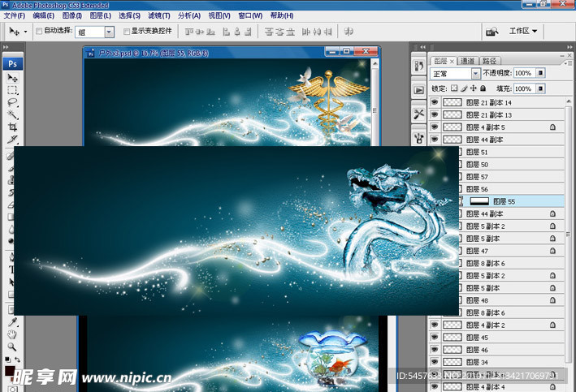The height and width of the screenshot is (392, 576).
Task: Activate the Magic Wand tool
Action: pos(12,115)
